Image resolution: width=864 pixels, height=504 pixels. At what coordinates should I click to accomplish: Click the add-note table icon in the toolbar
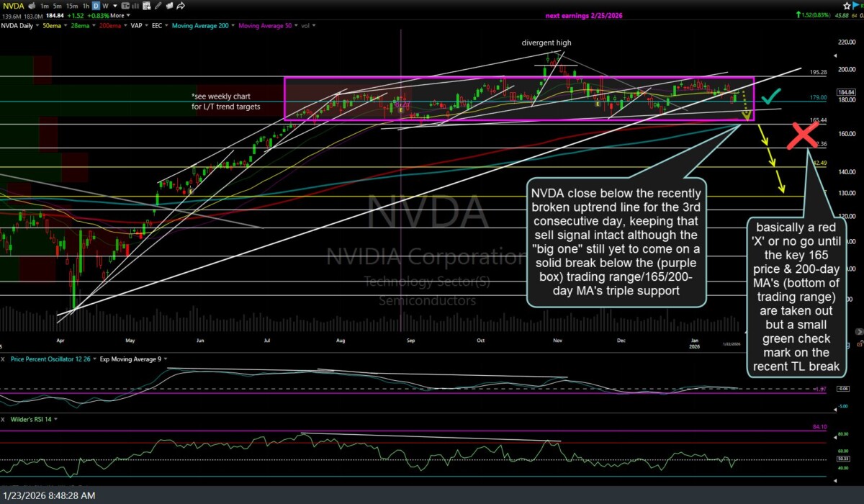point(146,6)
